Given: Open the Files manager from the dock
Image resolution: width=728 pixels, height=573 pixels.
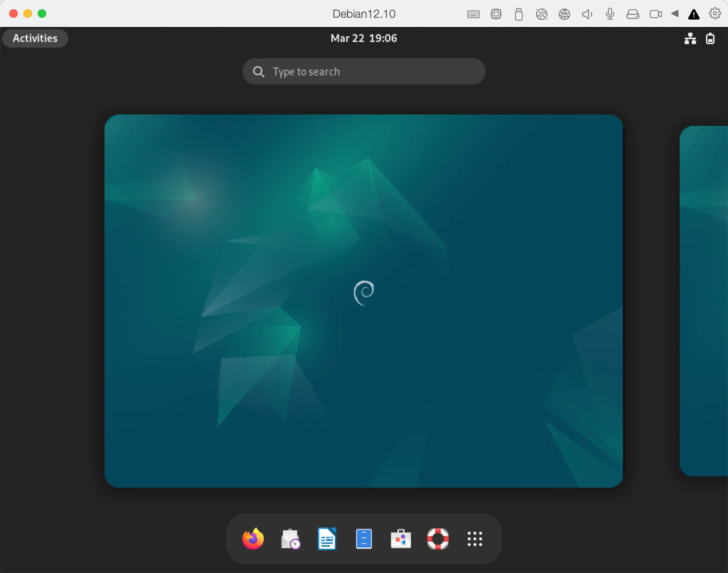Looking at the screenshot, I should point(364,539).
